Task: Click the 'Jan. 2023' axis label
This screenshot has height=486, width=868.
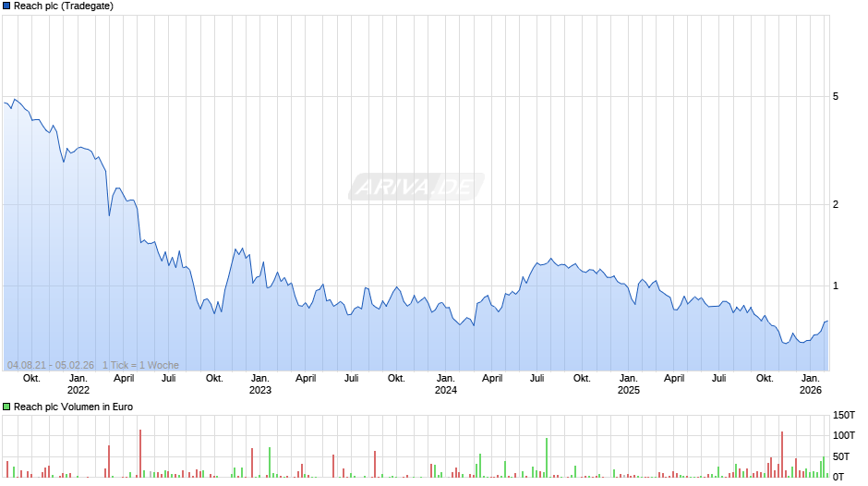Action: [x=260, y=384]
